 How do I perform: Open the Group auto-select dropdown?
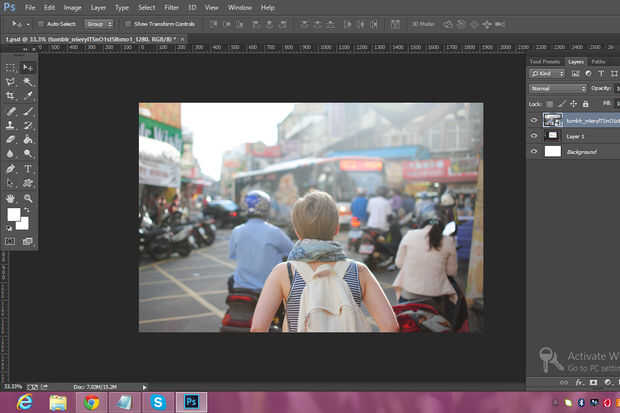tap(98, 22)
